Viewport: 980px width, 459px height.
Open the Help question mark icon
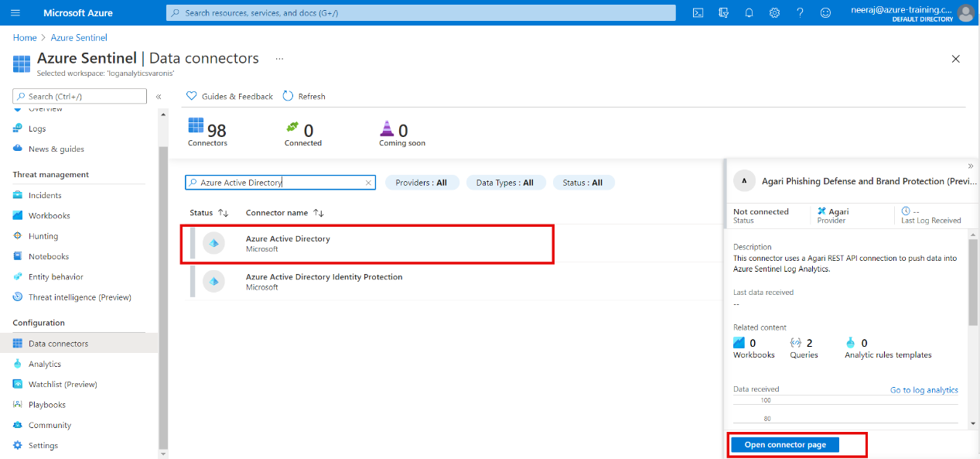click(800, 12)
